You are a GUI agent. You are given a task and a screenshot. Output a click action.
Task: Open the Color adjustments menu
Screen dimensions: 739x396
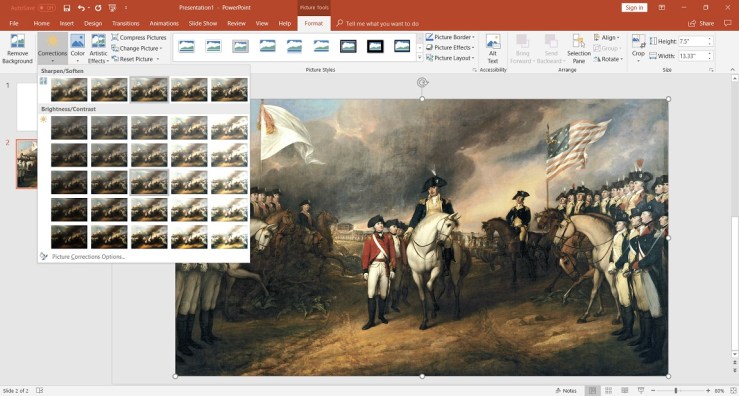tap(78, 49)
